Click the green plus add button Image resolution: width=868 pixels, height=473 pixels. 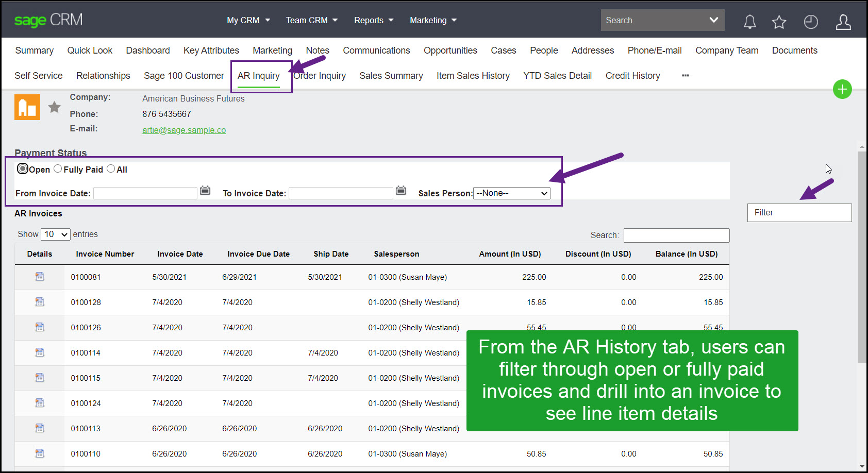pyautogui.click(x=842, y=90)
